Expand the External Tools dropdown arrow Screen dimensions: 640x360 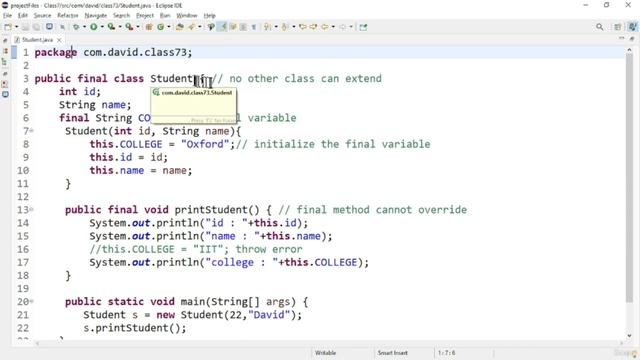pyautogui.click(x=138, y=27)
